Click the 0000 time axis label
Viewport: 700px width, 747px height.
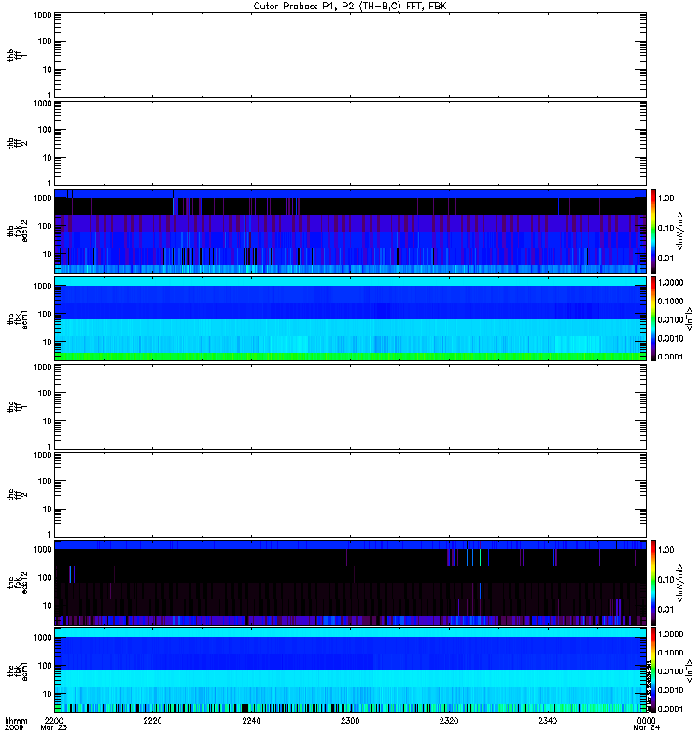pyautogui.click(x=646, y=720)
